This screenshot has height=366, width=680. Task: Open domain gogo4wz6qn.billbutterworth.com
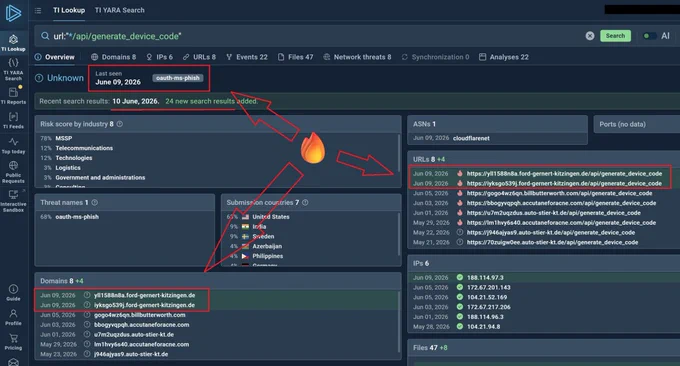(x=140, y=315)
